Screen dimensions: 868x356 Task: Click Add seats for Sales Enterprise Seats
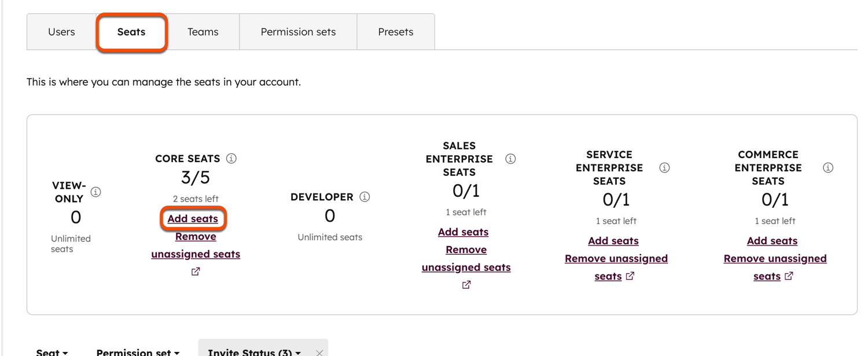point(463,232)
